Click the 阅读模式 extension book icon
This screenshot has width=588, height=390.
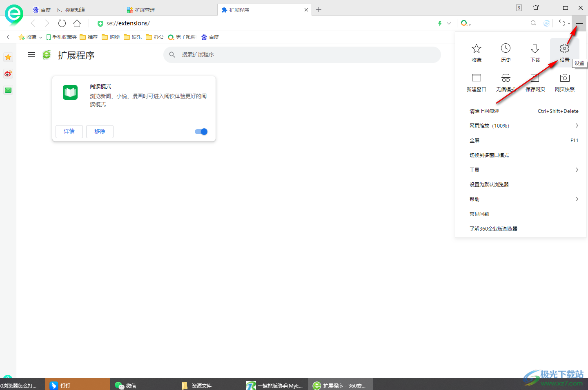tap(70, 92)
